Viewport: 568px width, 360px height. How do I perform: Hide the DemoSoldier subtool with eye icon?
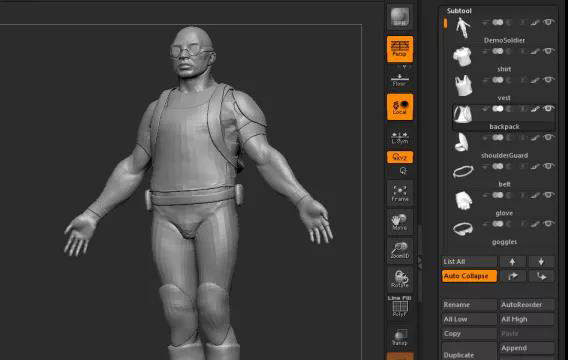pyautogui.click(x=548, y=22)
